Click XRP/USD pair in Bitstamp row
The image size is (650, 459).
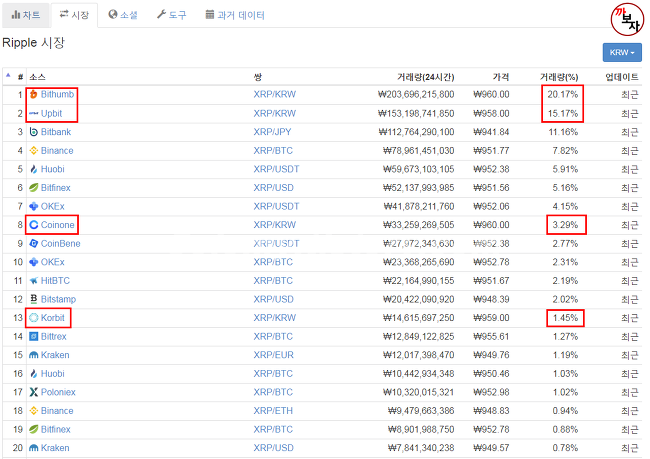(274, 299)
